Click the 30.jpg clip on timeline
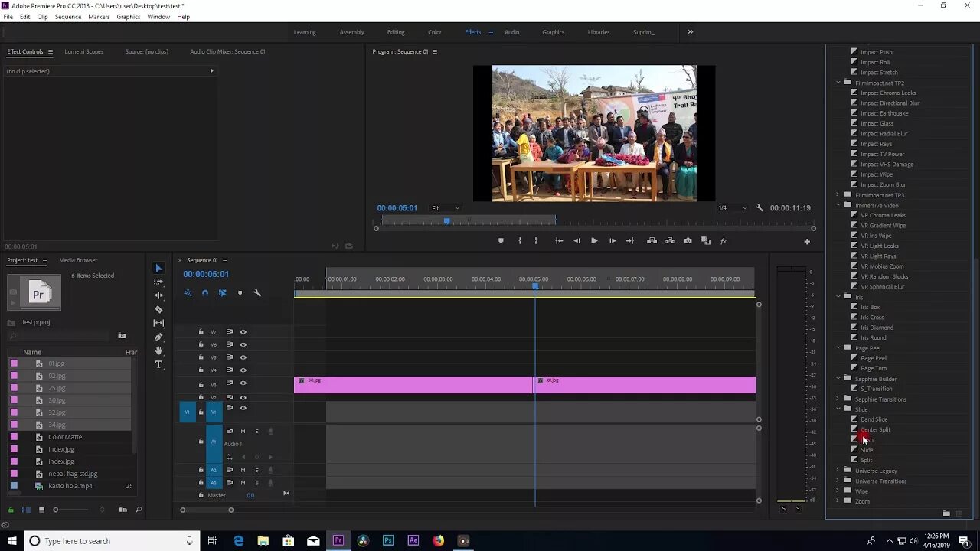 click(413, 385)
